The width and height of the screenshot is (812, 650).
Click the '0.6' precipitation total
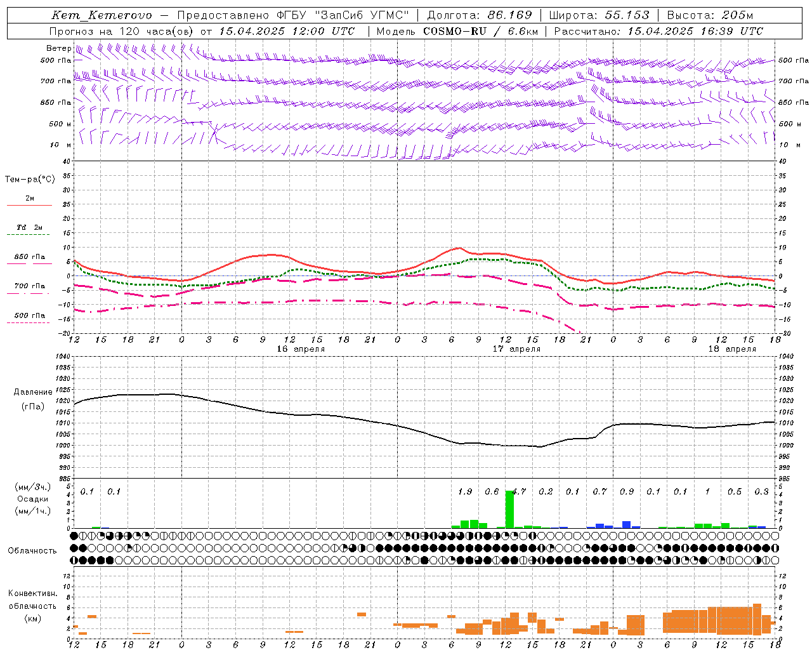pyautogui.click(x=492, y=492)
